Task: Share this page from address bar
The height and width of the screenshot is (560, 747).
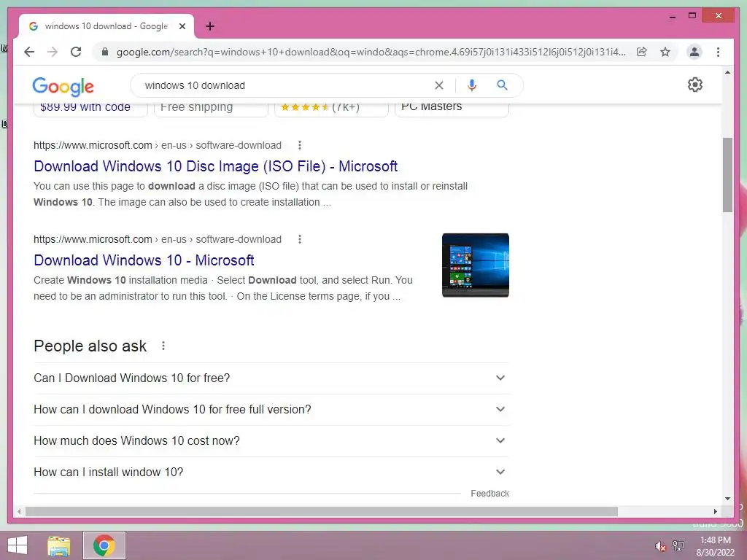Action: pyautogui.click(x=642, y=52)
